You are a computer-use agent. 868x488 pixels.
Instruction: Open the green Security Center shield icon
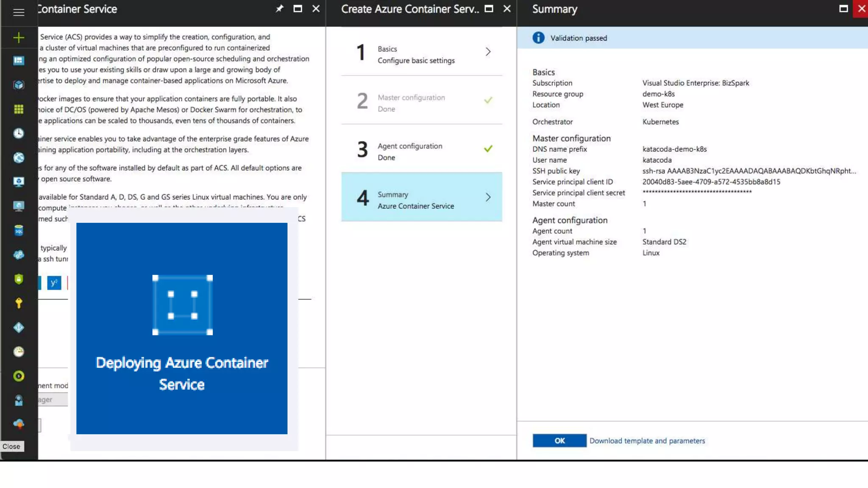click(19, 279)
